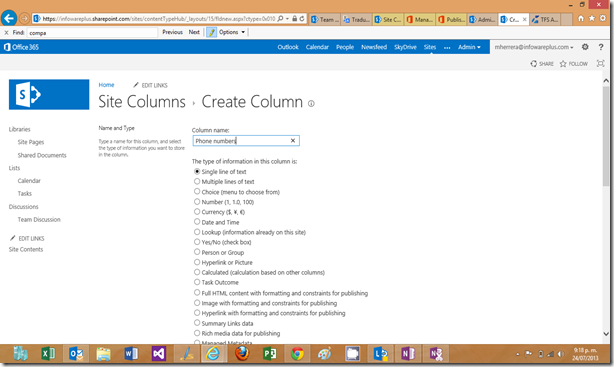Open Firefox from the taskbar
The height and width of the screenshot is (367, 614).
click(x=242, y=354)
